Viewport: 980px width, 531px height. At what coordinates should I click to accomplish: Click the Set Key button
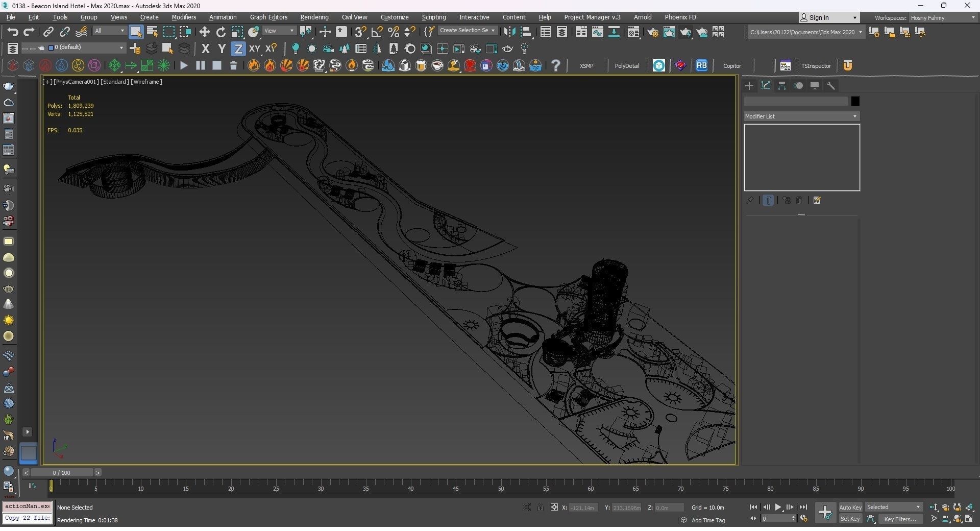pyautogui.click(x=850, y=519)
